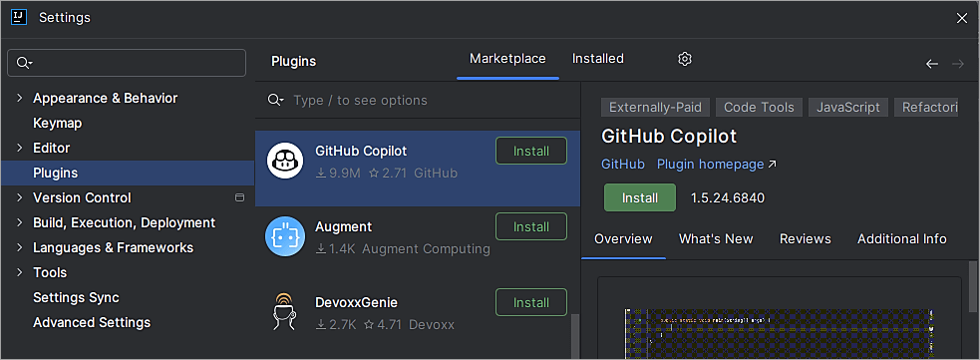
Task: Install GitHub Copilot from the list
Action: coord(531,152)
